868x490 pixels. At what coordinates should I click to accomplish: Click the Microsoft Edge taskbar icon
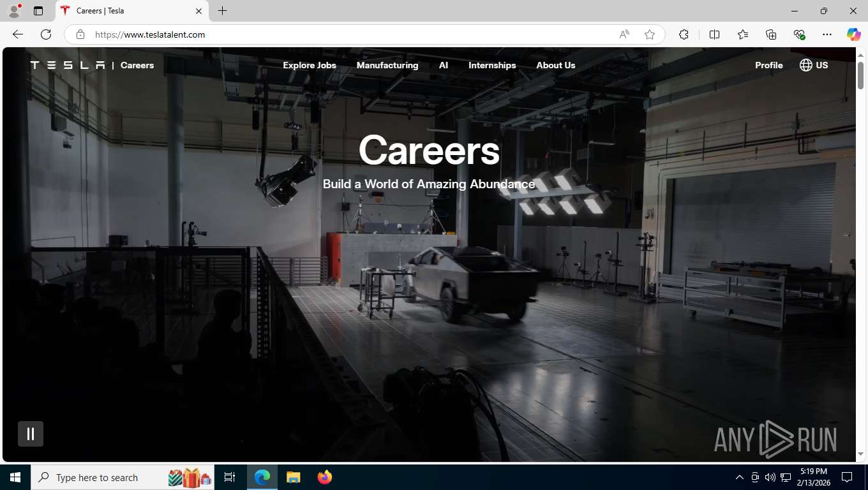(x=262, y=477)
